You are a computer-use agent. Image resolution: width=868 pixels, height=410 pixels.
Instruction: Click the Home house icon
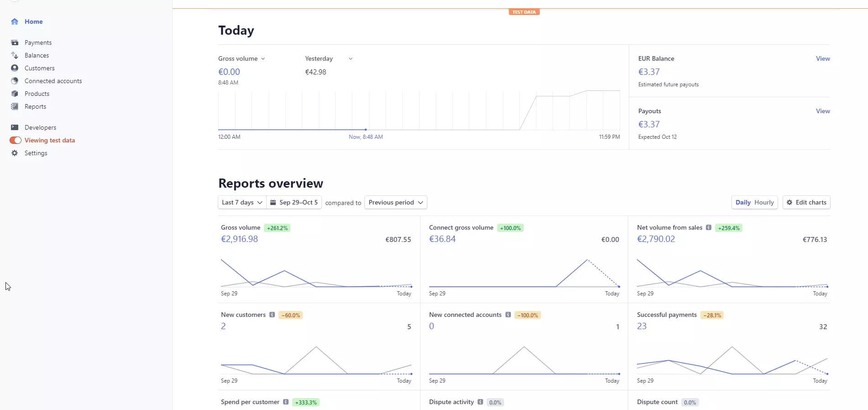15,21
